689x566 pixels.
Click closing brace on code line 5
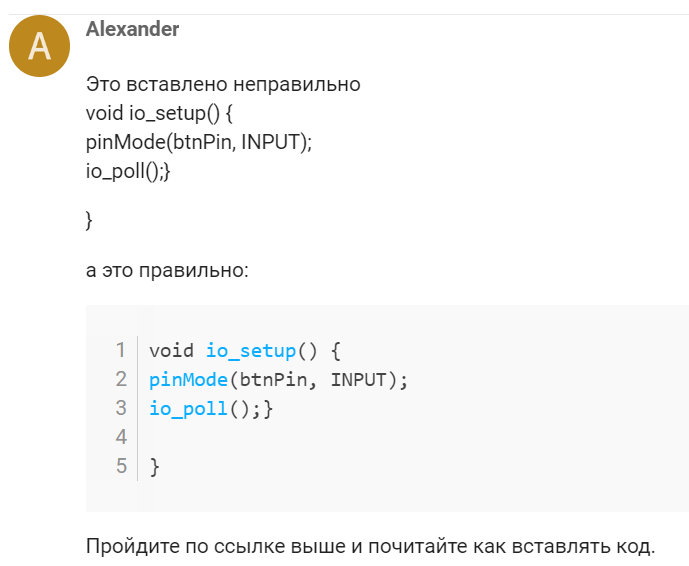(x=155, y=467)
